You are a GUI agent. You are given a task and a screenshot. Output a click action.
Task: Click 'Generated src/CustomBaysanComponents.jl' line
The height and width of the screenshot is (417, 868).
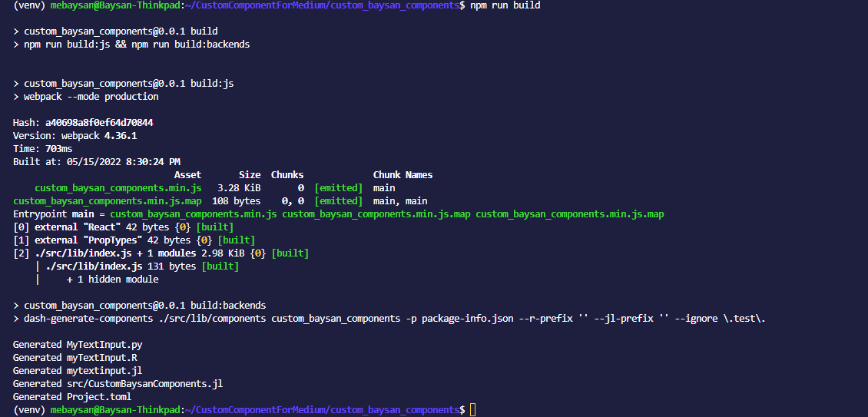[x=118, y=384]
